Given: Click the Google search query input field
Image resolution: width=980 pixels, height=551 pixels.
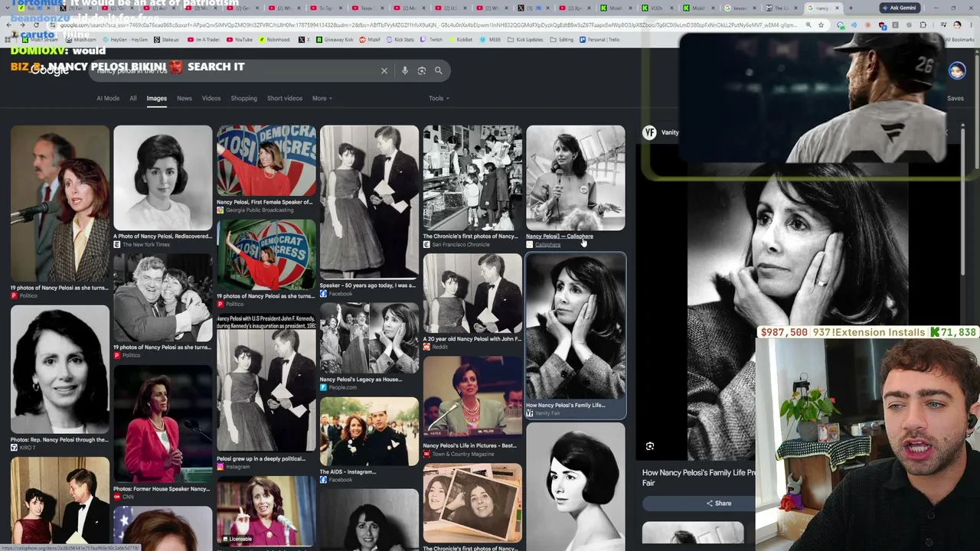Looking at the screenshot, I should point(234,70).
